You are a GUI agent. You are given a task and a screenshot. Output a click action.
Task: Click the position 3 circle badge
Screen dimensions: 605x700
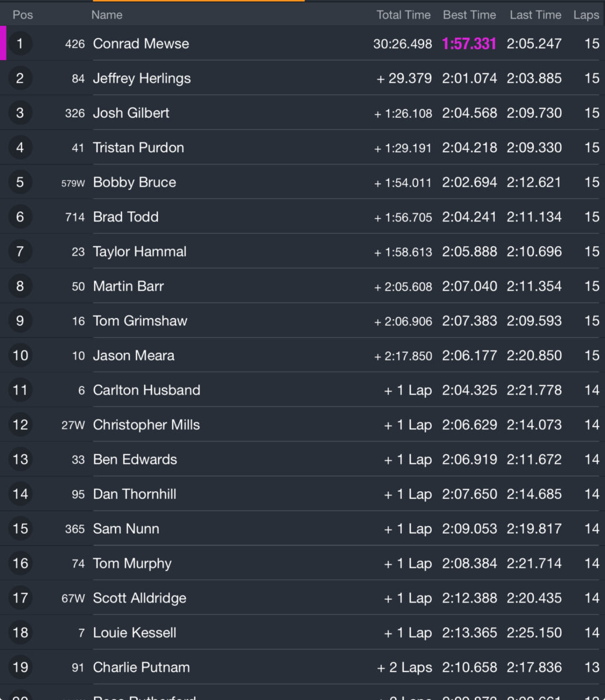(x=20, y=113)
